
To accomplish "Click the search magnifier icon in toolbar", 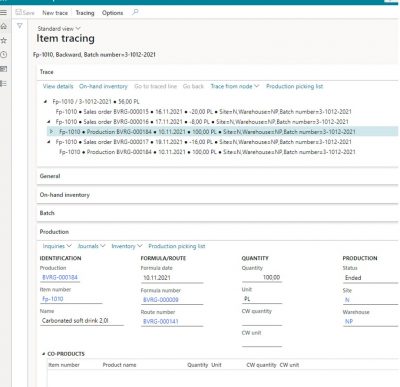I will tap(135, 12).
